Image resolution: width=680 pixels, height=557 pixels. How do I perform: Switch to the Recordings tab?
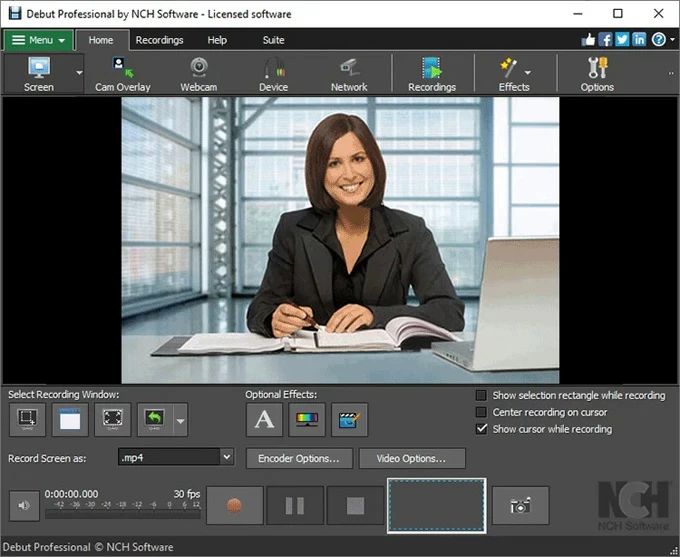point(159,40)
